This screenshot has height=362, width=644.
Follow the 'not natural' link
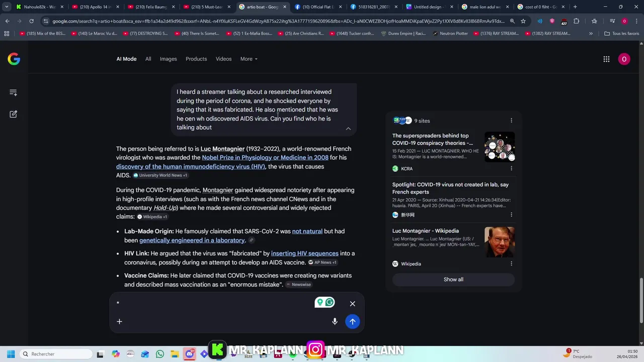307,231
